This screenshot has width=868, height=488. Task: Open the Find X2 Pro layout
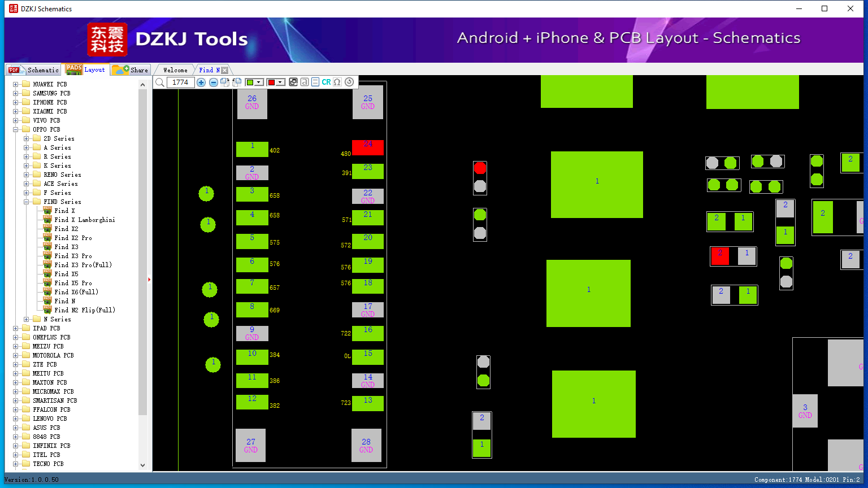pyautogui.click(x=73, y=238)
